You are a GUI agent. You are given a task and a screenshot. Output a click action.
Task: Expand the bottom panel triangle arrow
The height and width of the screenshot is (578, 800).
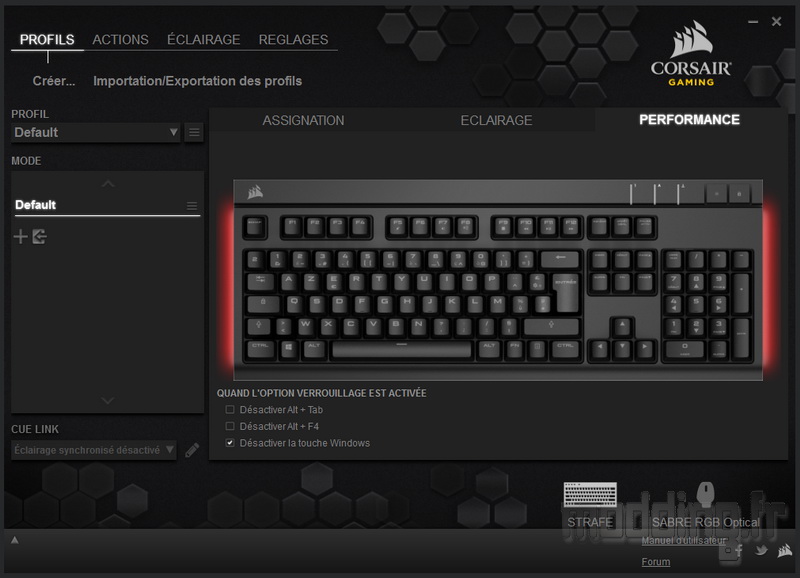click(x=15, y=540)
